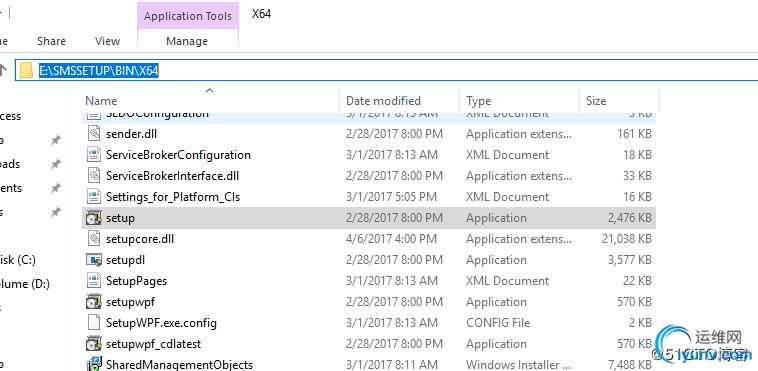Click the SharedManagementObjects installer icon
758x371 pixels.
(93, 364)
